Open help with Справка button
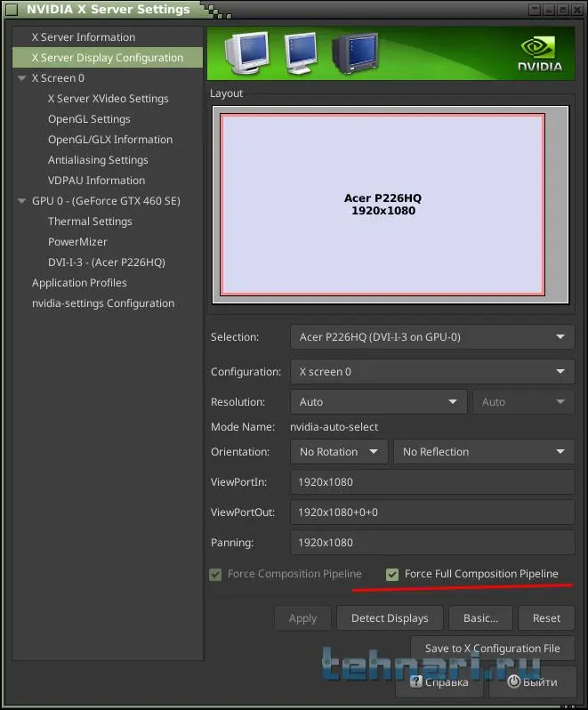The image size is (588, 710). (x=439, y=682)
